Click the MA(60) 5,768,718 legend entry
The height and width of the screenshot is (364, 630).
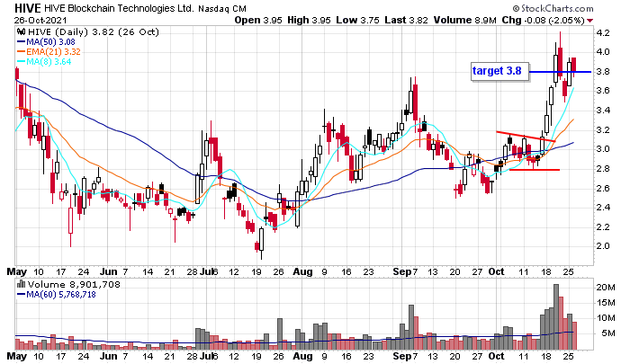(x=57, y=295)
